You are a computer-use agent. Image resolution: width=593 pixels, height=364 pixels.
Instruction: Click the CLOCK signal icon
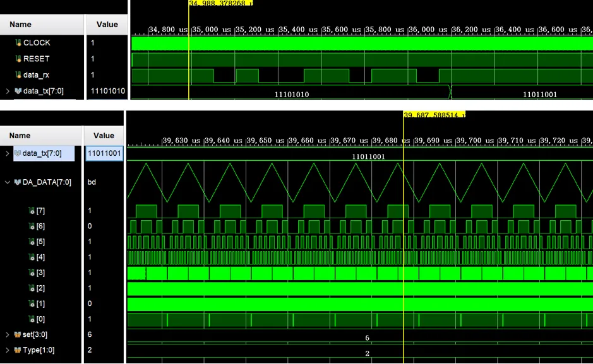(18, 43)
